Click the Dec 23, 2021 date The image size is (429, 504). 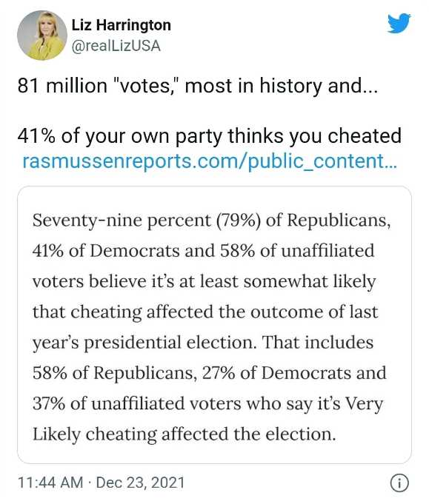(x=140, y=483)
